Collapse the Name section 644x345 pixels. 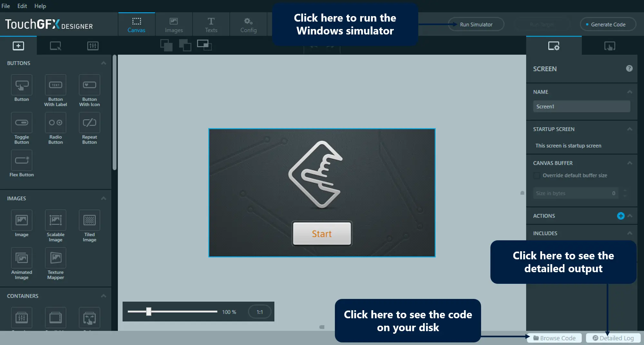pyautogui.click(x=630, y=92)
